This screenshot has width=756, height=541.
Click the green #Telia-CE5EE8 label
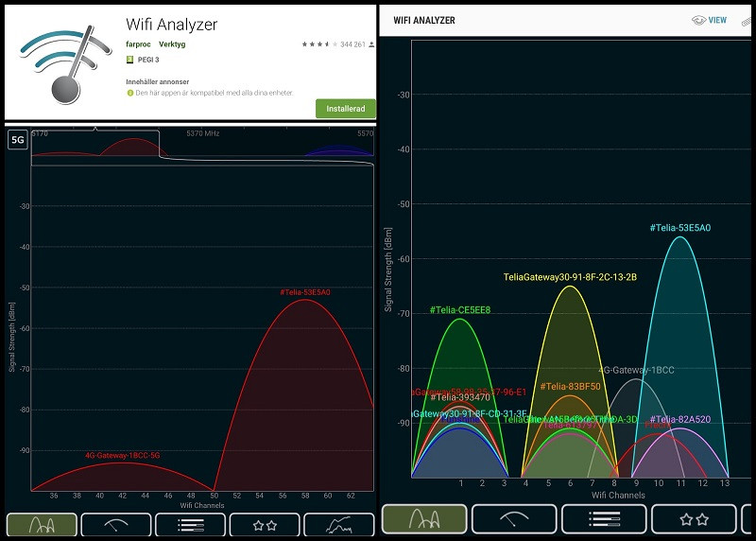460,310
